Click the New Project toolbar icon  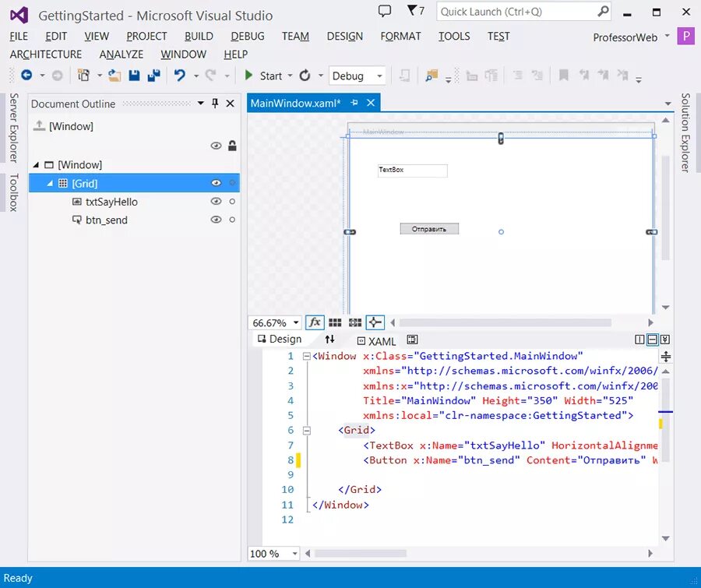pyautogui.click(x=83, y=75)
